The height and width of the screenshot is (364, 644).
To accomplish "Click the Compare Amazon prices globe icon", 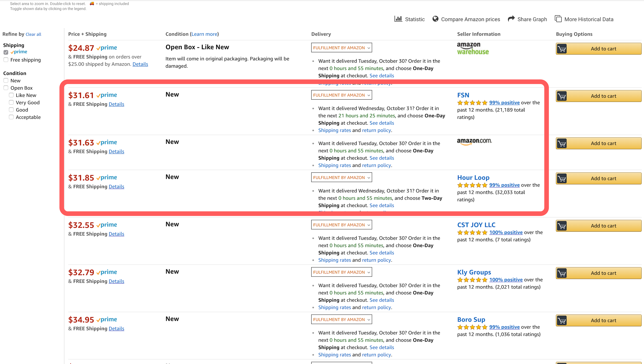I will (x=435, y=19).
